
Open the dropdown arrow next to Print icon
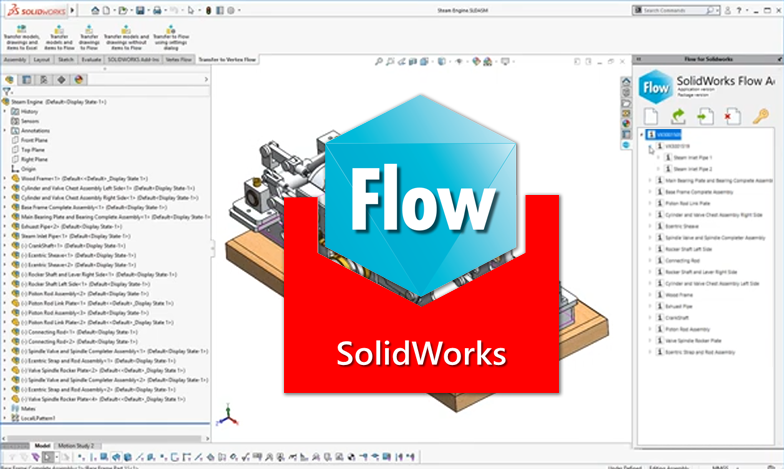(164, 10)
